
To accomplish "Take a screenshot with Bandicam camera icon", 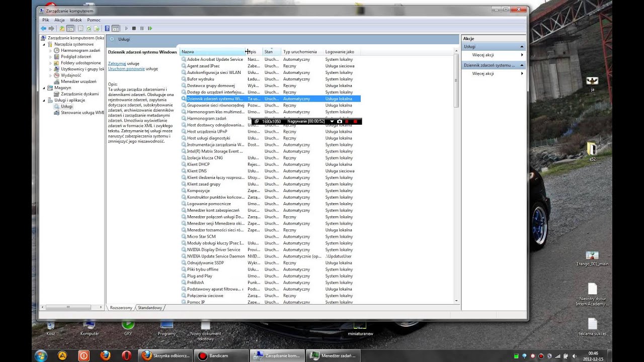I will tap(340, 122).
